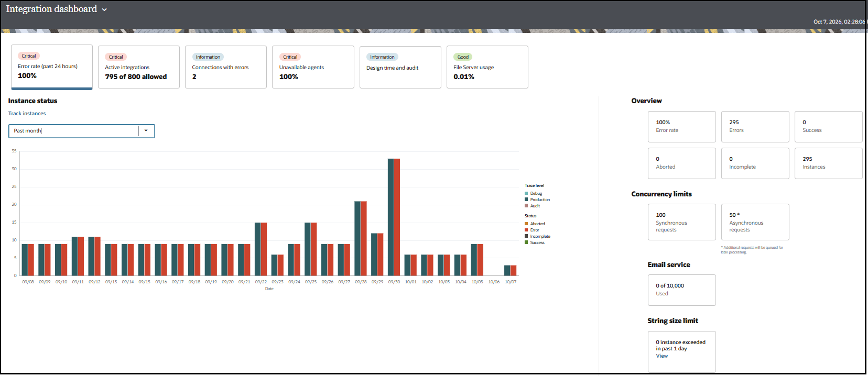Viewport: 868px width, 376px height.
Task: Open the 295 Instances overview tile
Action: [829, 163]
